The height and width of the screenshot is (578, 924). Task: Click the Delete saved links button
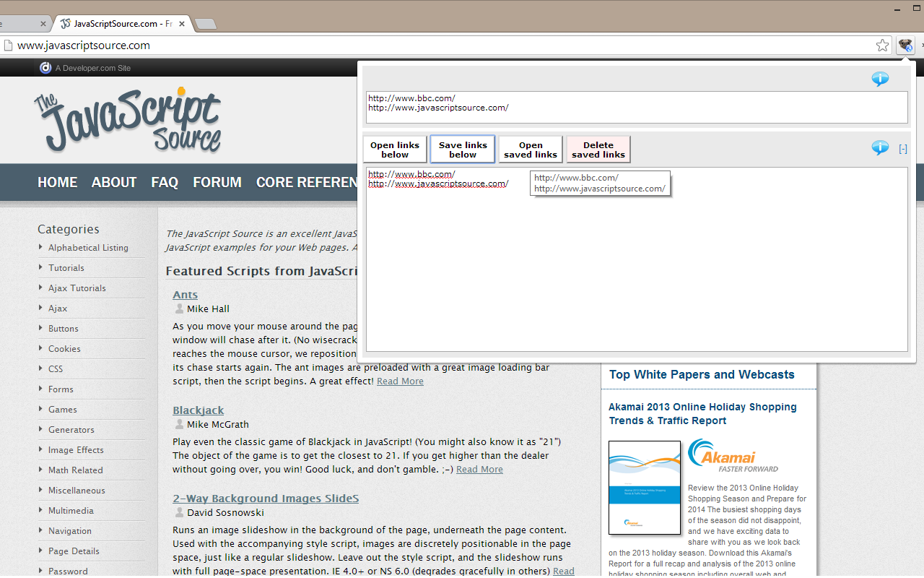click(598, 150)
